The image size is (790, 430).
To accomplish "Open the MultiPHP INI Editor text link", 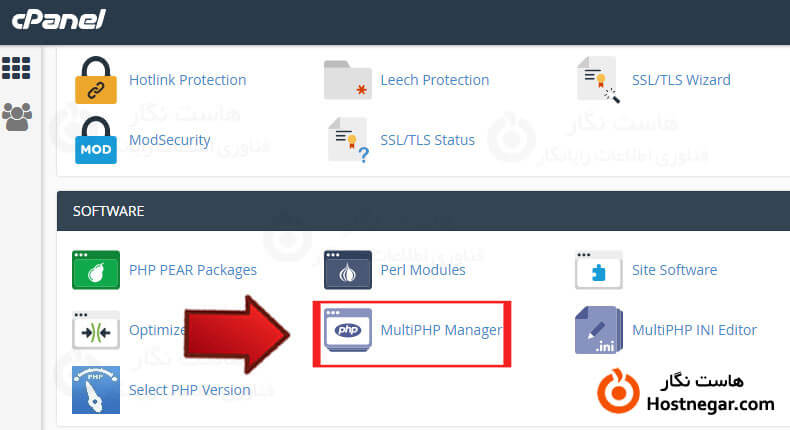I will click(x=694, y=330).
